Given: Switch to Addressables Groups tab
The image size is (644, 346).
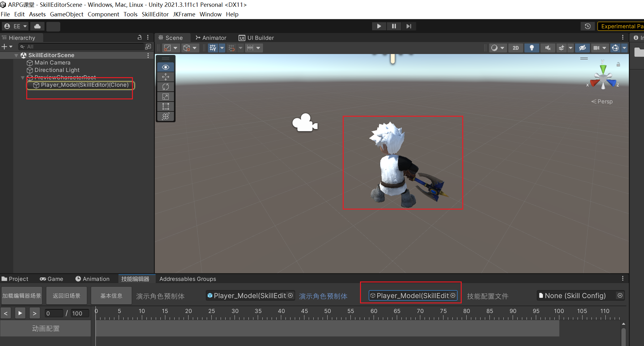Looking at the screenshot, I should pos(188,279).
